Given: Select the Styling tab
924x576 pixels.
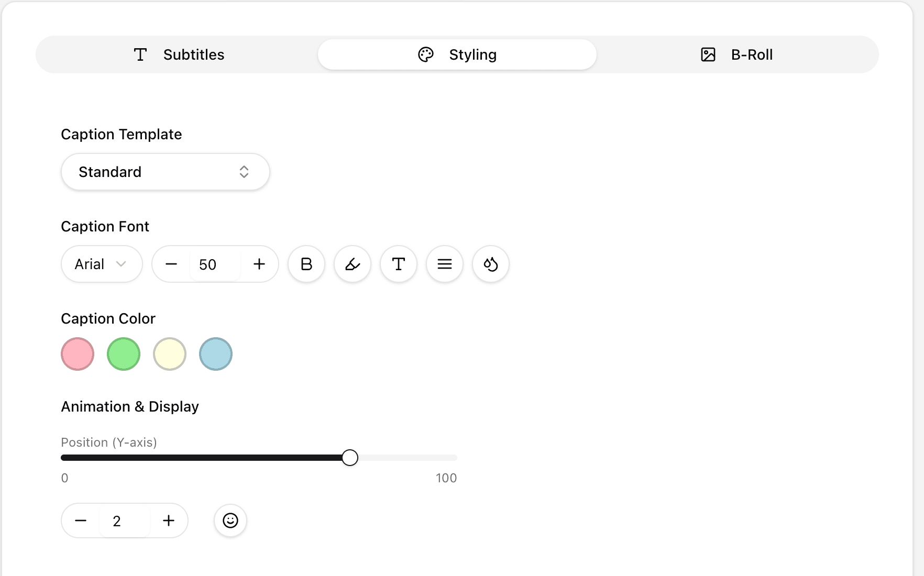Looking at the screenshot, I should [457, 54].
